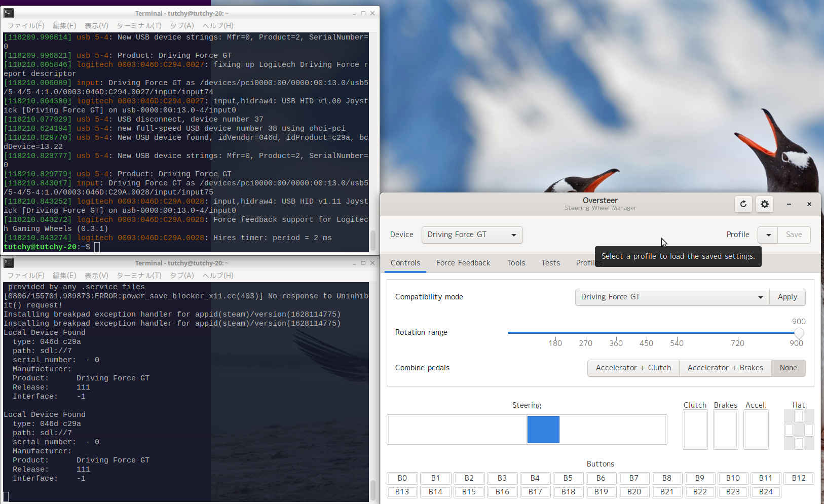Click the top terminal's command prompt
This screenshot has width=824, height=504.
pyautogui.click(x=96, y=247)
